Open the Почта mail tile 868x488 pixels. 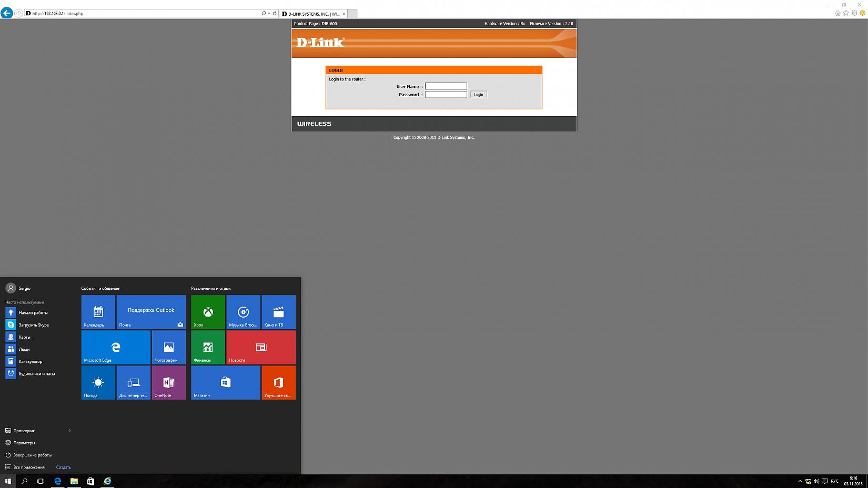point(151,312)
